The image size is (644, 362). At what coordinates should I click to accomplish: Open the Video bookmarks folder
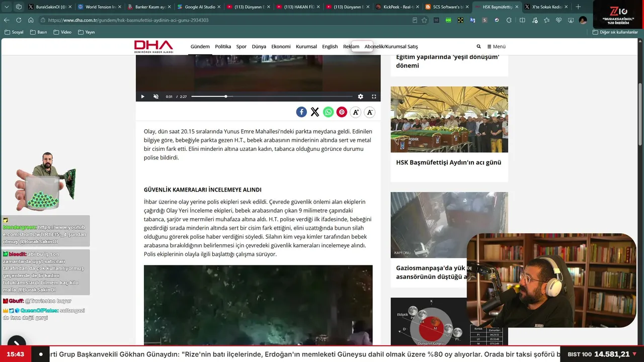[62, 32]
